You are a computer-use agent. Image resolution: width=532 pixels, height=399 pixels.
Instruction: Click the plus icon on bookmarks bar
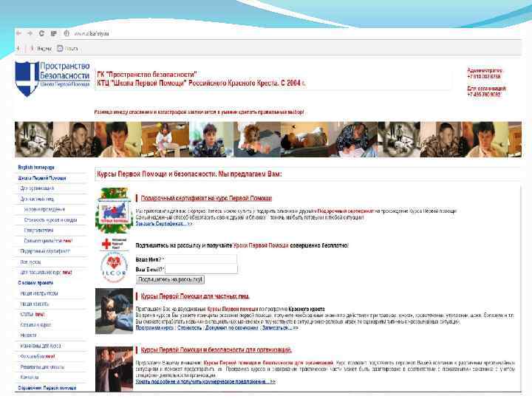[18, 49]
